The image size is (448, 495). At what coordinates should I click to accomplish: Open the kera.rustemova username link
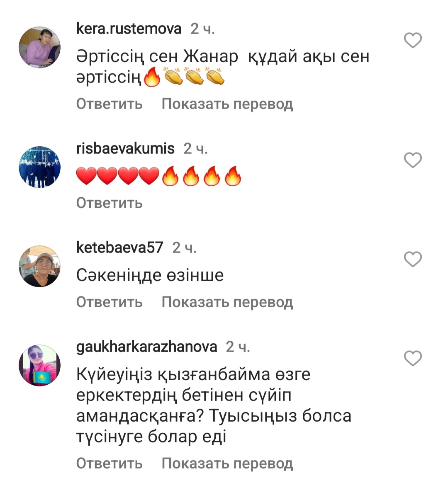coord(129,29)
